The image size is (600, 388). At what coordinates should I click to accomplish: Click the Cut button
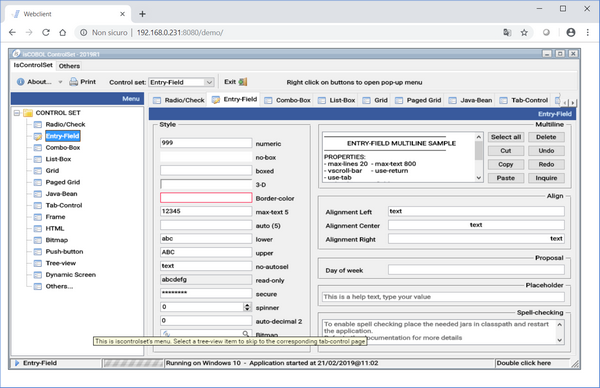pyautogui.click(x=506, y=151)
